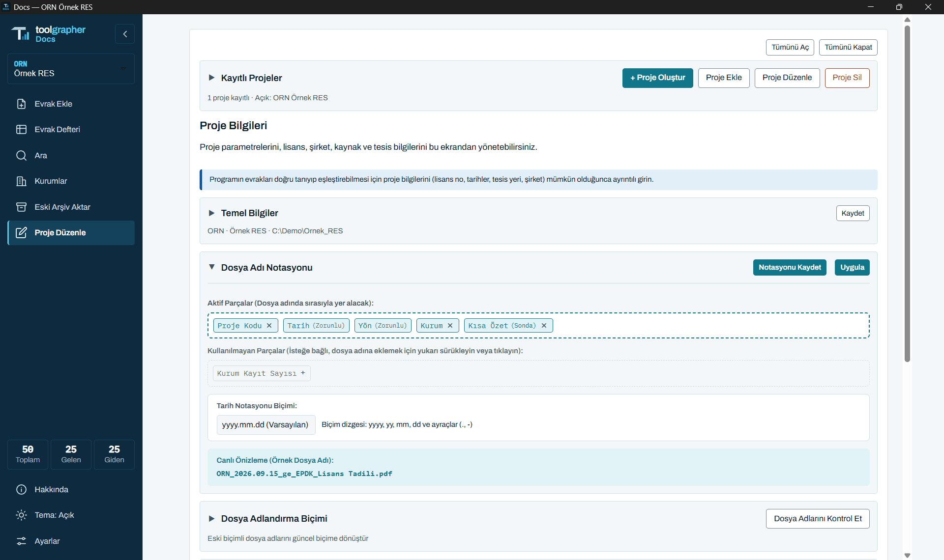This screenshot has width=944, height=560.
Task: Remove the Proje Kodu chip with its X
Action: 269,325
